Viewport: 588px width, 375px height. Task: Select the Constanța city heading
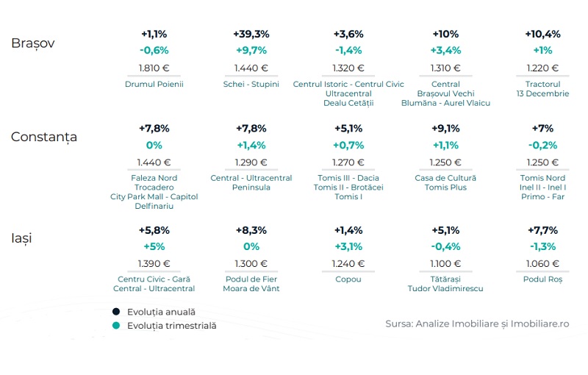point(44,137)
